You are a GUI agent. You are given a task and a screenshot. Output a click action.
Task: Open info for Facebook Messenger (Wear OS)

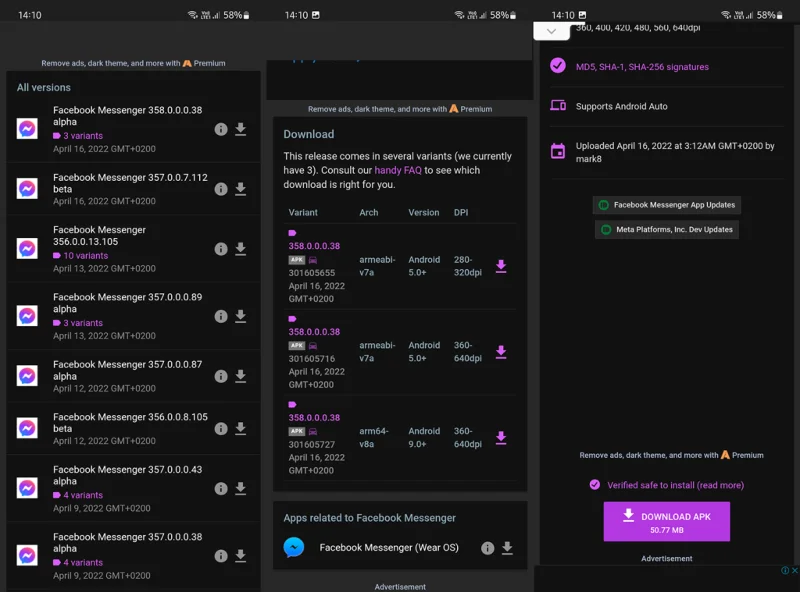[x=487, y=548]
